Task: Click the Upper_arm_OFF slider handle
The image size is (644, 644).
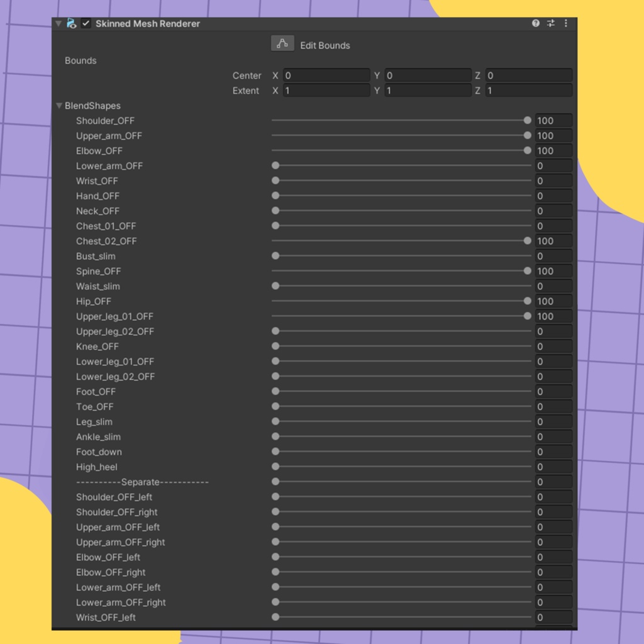Action: 528,136
